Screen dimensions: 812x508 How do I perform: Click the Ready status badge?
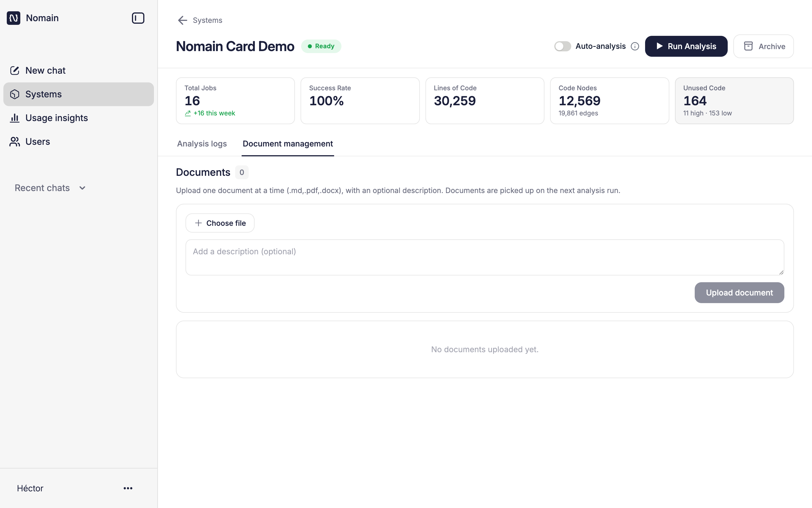point(321,46)
